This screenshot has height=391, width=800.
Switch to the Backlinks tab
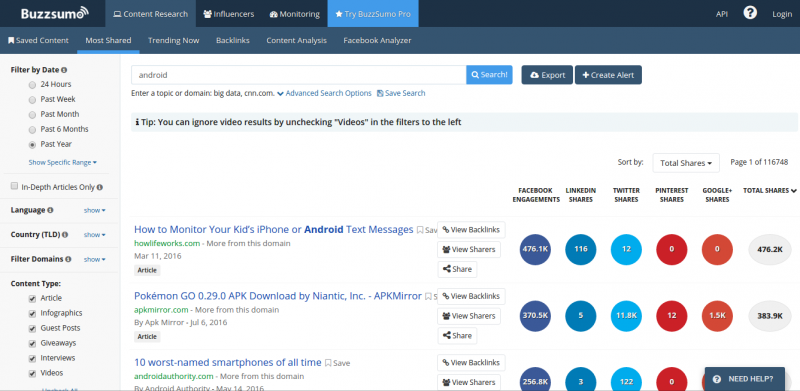coord(233,40)
